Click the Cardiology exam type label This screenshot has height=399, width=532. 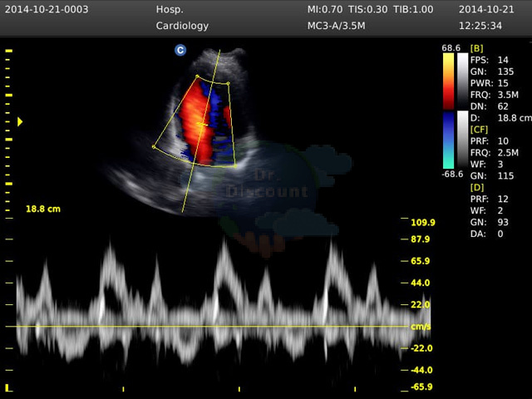click(x=182, y=26)
